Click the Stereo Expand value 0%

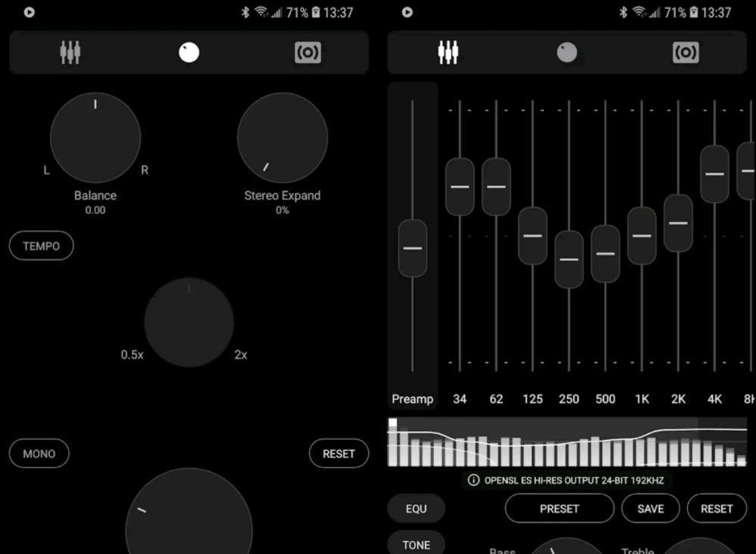tap(283, 210)
